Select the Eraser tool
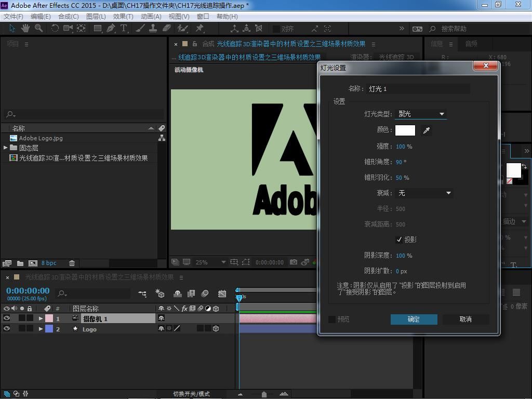 tap(166, 29)
